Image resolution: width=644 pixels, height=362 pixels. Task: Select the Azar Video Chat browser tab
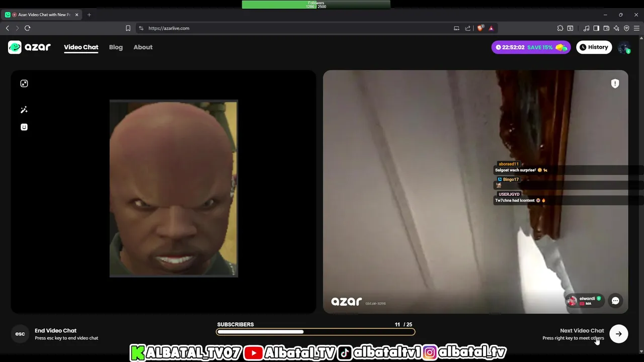tap(42, 15)
